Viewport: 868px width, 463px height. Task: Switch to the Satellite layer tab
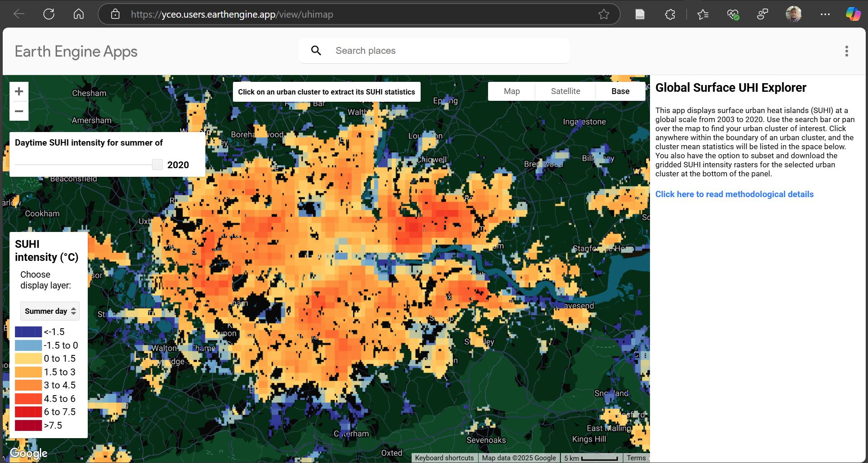565,91
